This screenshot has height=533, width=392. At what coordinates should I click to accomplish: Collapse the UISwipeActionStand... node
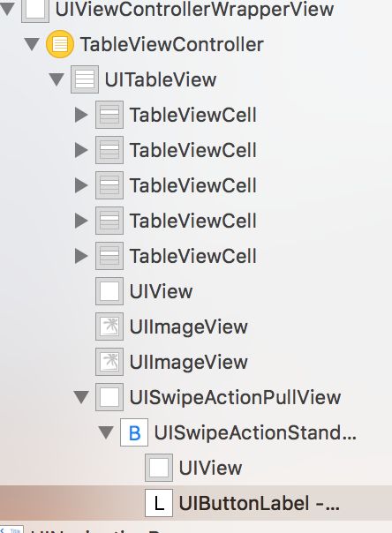pos(106,432)
